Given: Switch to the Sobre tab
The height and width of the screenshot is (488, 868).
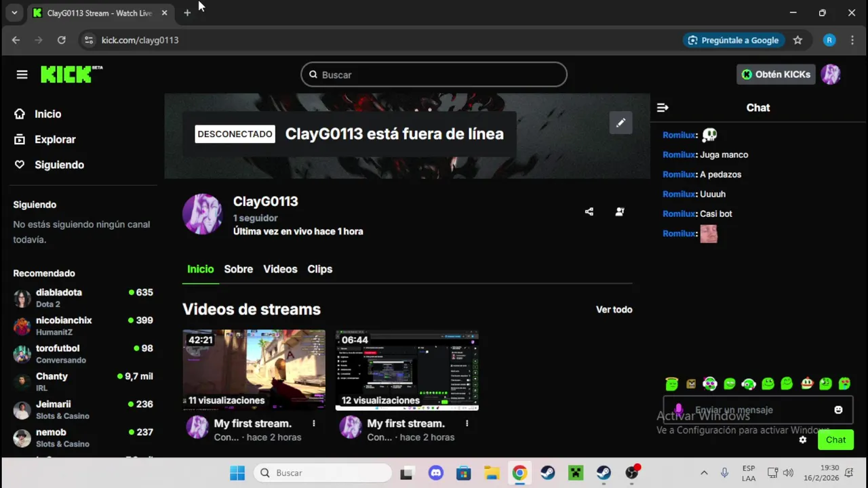Looking at the screenshot, I should [239, 269].
